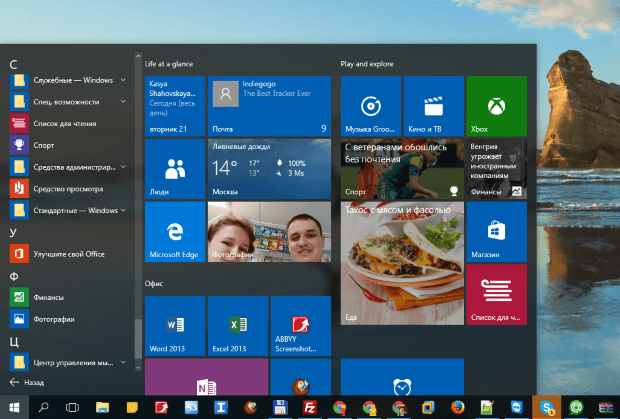Open the Фотографии selfie photo tile
This screenshot has height=419, width=620.
[269, 232]
